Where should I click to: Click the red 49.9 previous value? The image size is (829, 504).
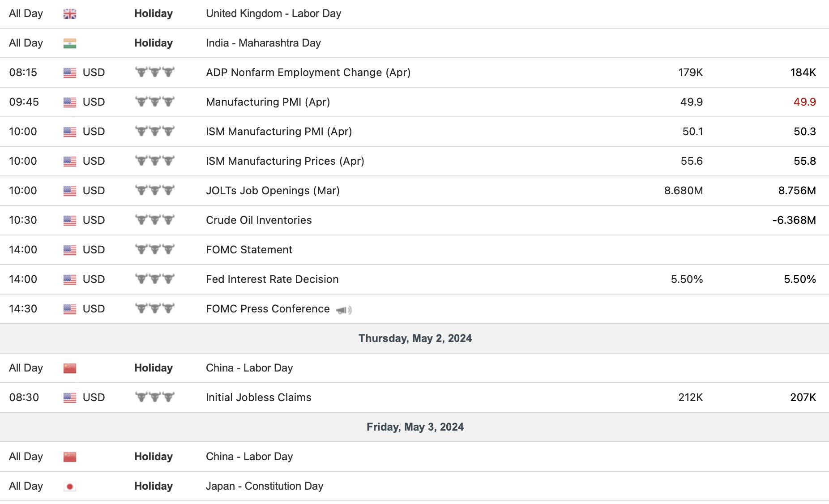click(804, 102)
